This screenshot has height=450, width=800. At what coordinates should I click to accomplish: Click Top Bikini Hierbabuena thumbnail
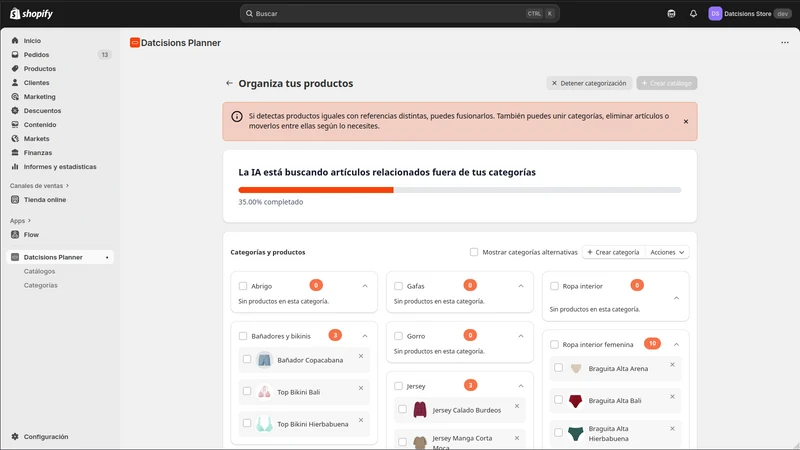pos(264,424)
